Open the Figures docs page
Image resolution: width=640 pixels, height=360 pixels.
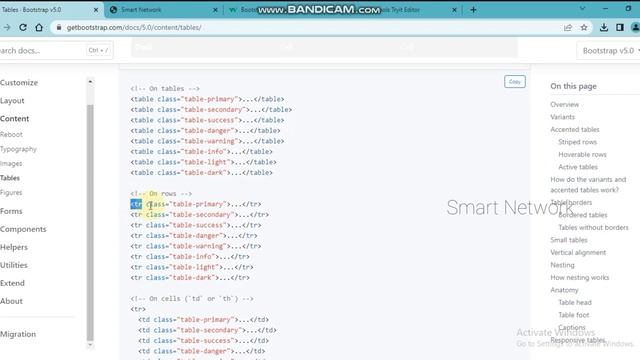coord(11,192)
